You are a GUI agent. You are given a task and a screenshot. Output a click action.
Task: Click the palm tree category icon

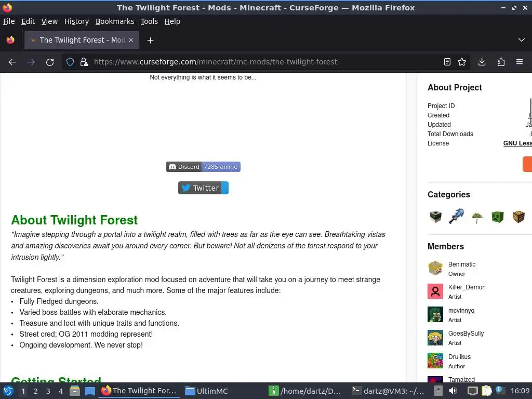tap(477, 217)
